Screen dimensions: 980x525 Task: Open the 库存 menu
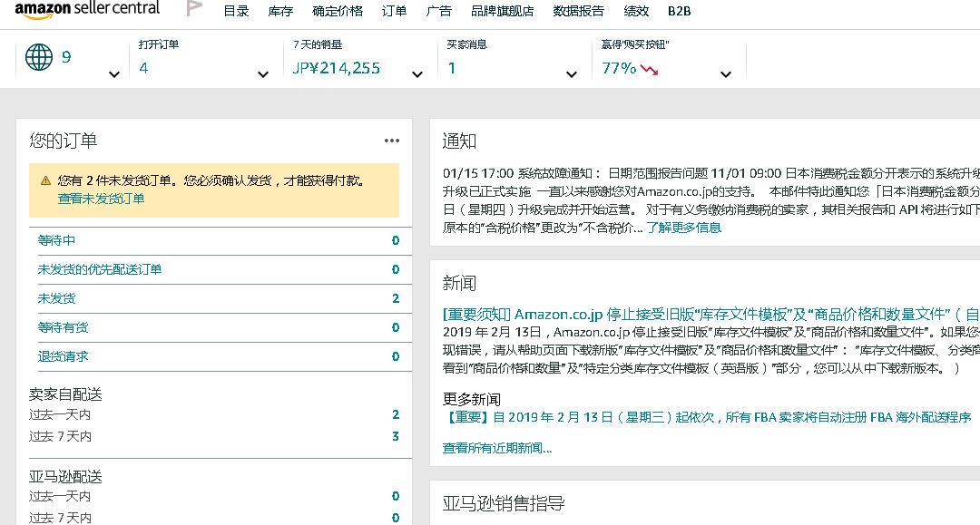(280, 11)
